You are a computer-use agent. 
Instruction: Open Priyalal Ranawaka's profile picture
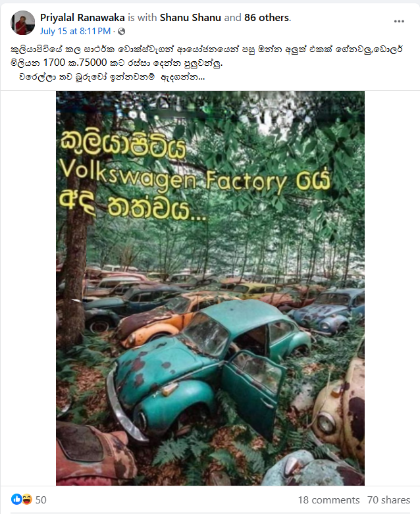[x=22, y=22]
